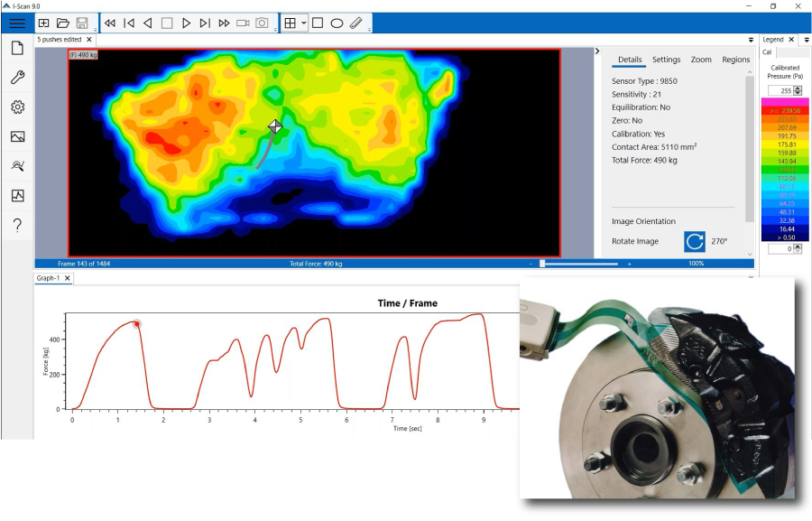Open the Regions tab

point(735,60)
